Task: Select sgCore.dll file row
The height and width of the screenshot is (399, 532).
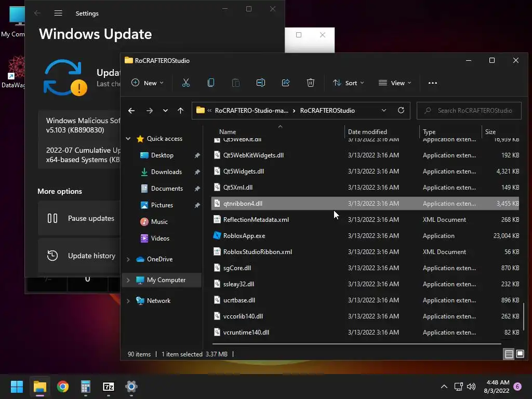Action: point(365,268)
